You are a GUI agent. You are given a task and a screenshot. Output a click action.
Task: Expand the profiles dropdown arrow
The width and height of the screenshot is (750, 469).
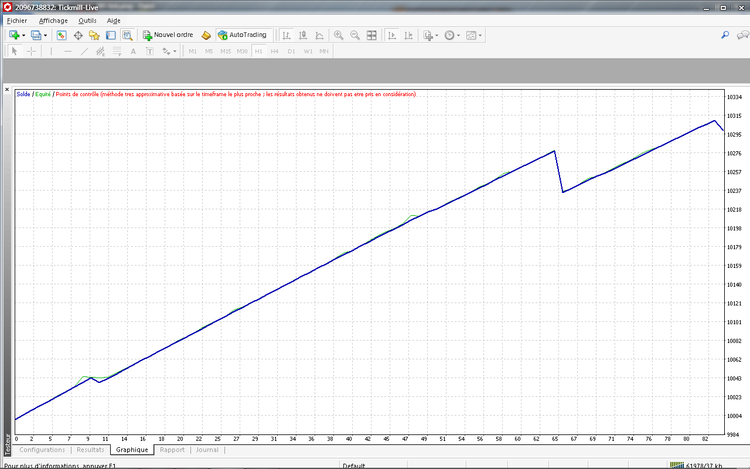click(x=45, y=35)
